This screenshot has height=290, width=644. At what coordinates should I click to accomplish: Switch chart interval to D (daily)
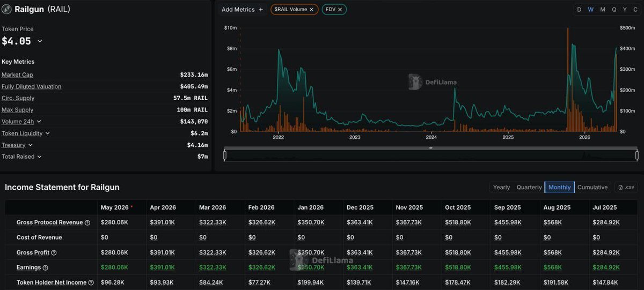[x=579, y=10]
